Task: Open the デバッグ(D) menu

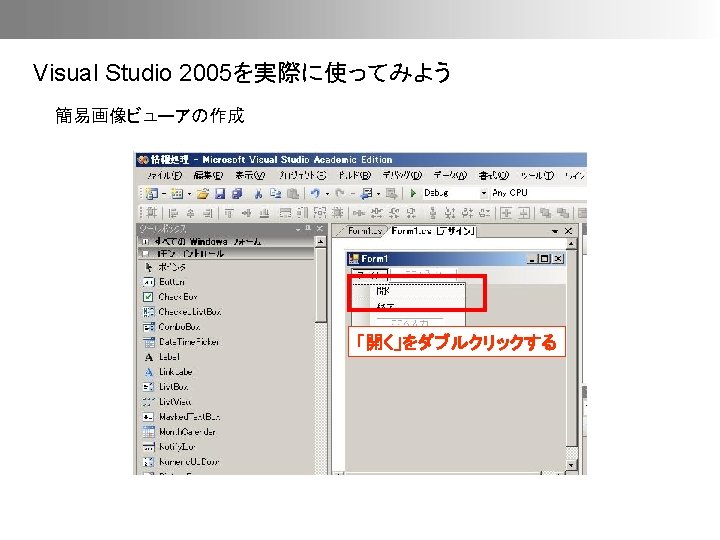Action: click(402, 175)
